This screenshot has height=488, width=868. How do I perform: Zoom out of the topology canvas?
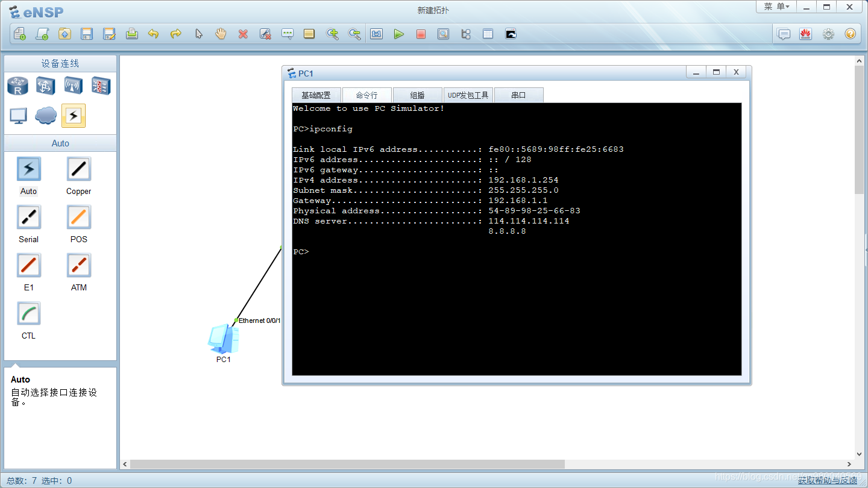click(x=354, y=34)
